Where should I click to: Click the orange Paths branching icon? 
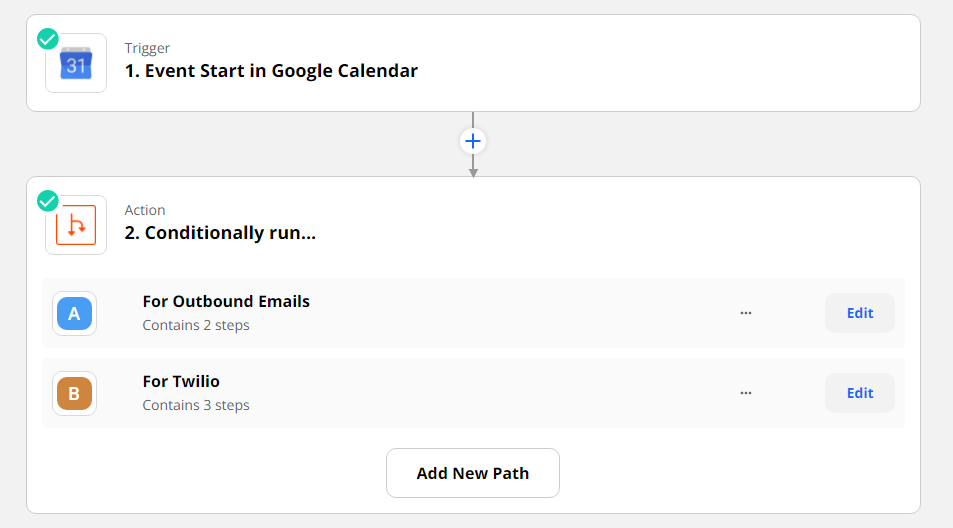pos(76,225)
